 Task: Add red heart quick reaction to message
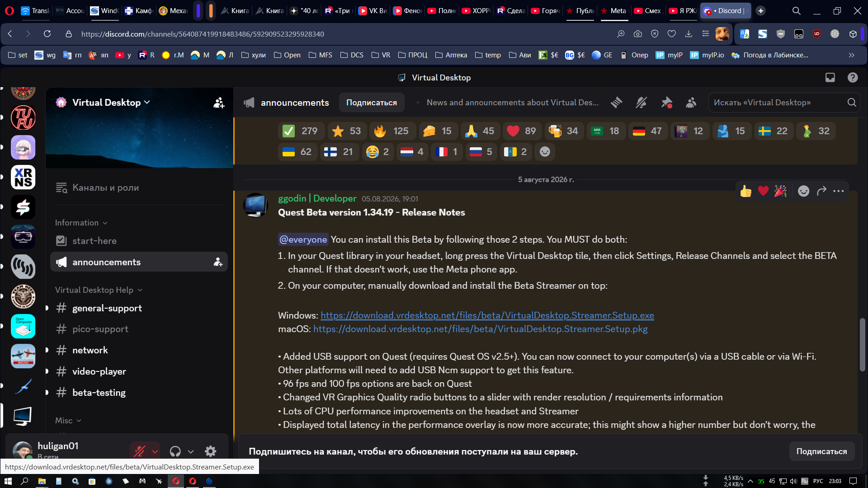pyautogui.click(x=763, y=191)
